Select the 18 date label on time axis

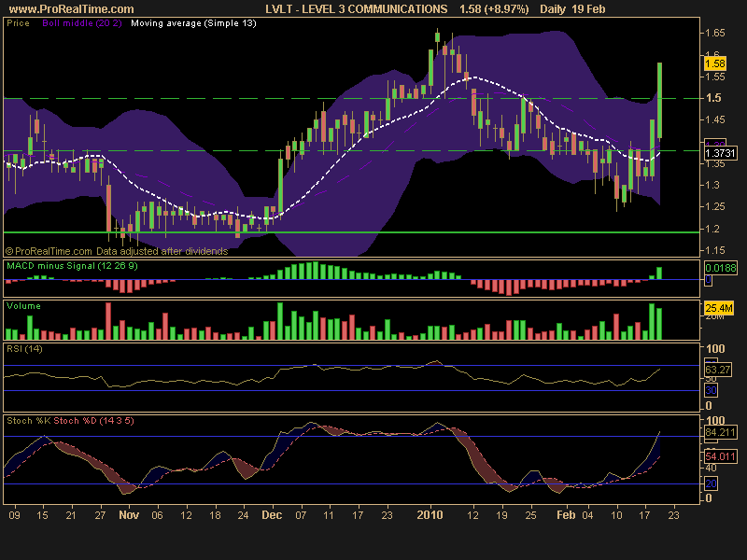click(x=215, y=515)
